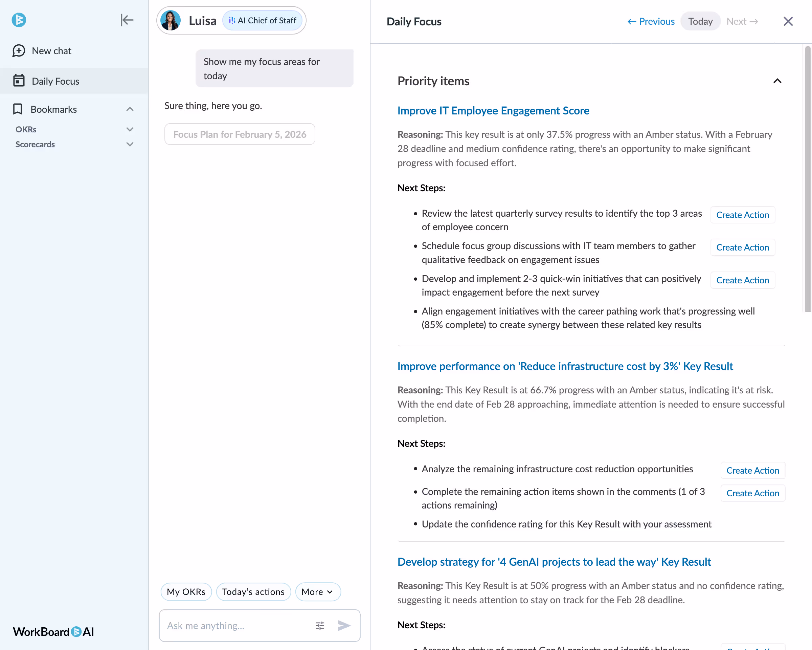Click the Daily Focus panel scrollbar
Screen dimensions: 812x650
coord(808,179)
